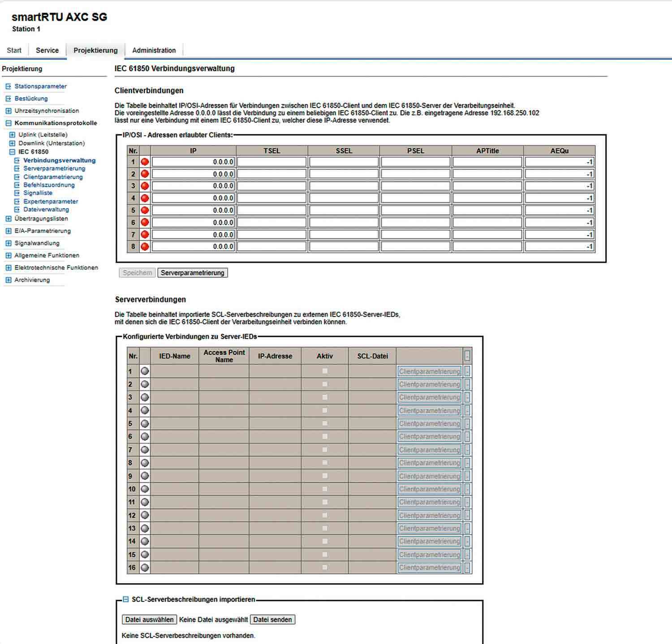Collapse SCL-Serverbeschreibungen importieren section
Image resolution: width=672 pixels, height=644 pixels.
pyautogui.click(x=126, y=599)
